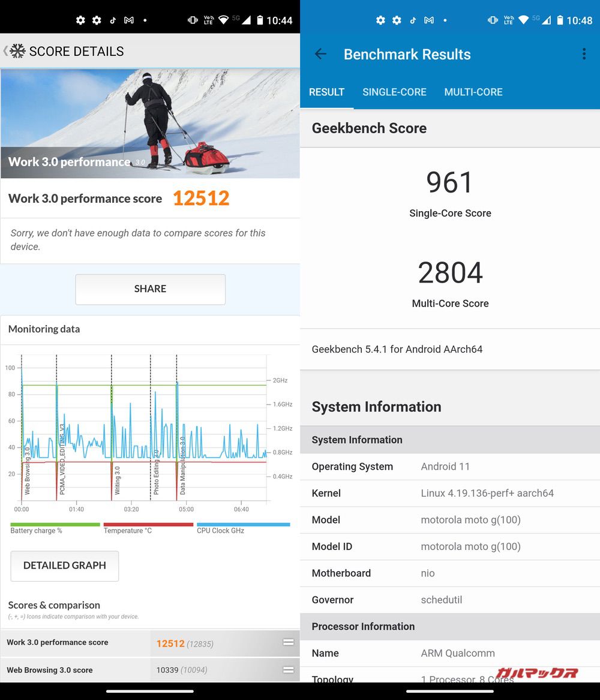
Task: Tap the Model motorola moto g(100) row
Action: (x=450, y=520)
